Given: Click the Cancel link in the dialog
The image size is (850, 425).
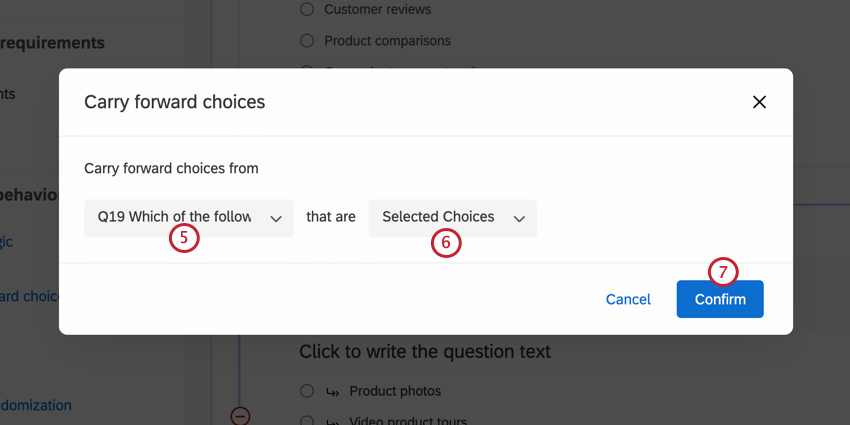Looking at the screenshot, I should pyautogui.click(x=628, y=299).
